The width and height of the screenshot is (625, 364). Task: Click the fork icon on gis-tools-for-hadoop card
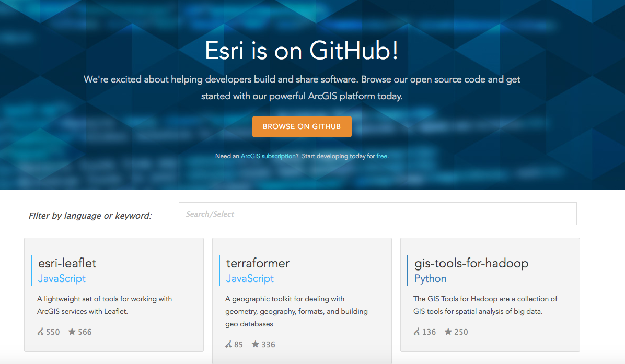pyautogui.click(x=416, y=332)
